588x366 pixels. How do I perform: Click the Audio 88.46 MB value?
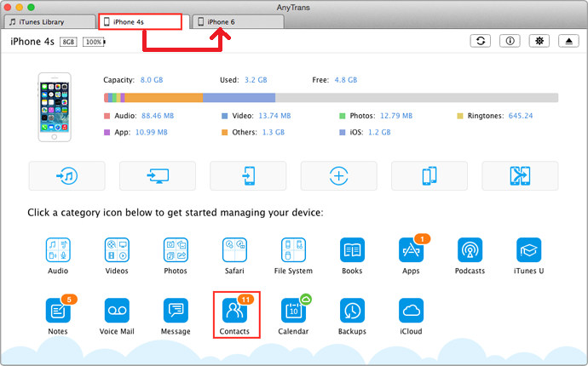pos(158,116)
